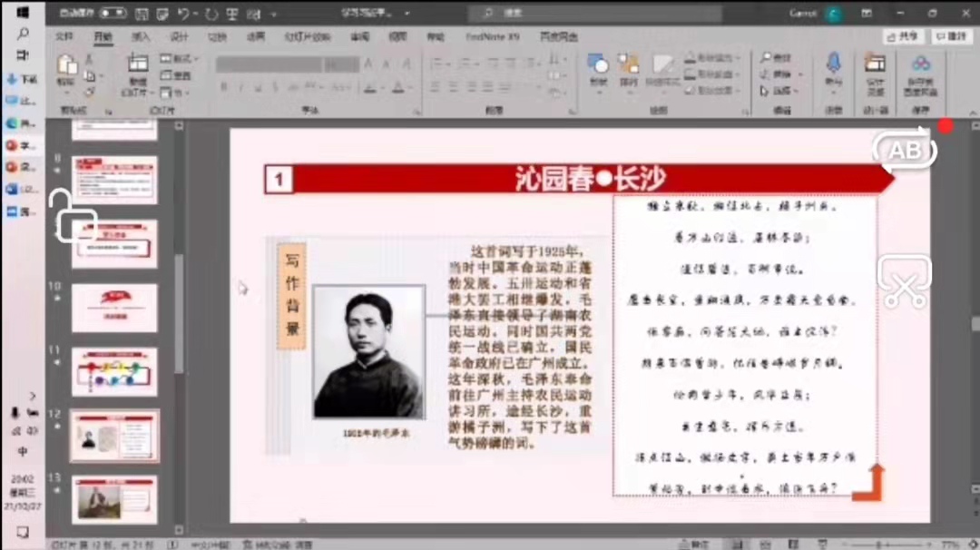
Task: Click the Shapes gallery icon
Action: [597, 64]
